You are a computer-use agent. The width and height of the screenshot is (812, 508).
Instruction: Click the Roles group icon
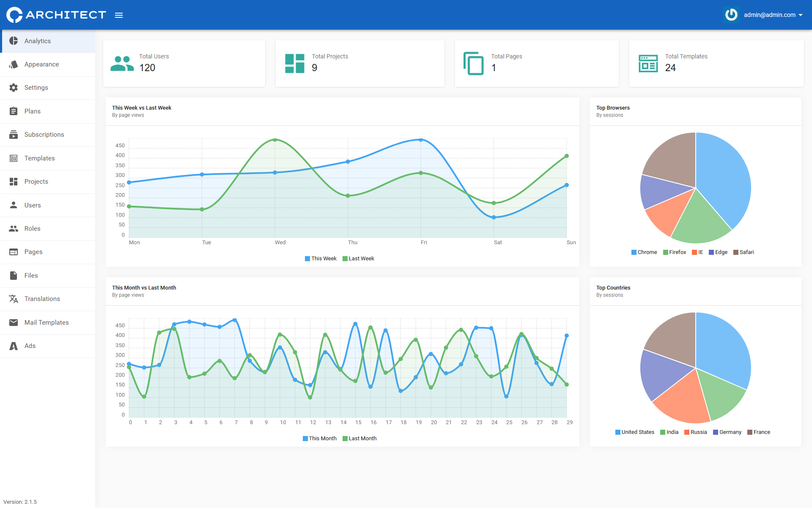point(14,229)
